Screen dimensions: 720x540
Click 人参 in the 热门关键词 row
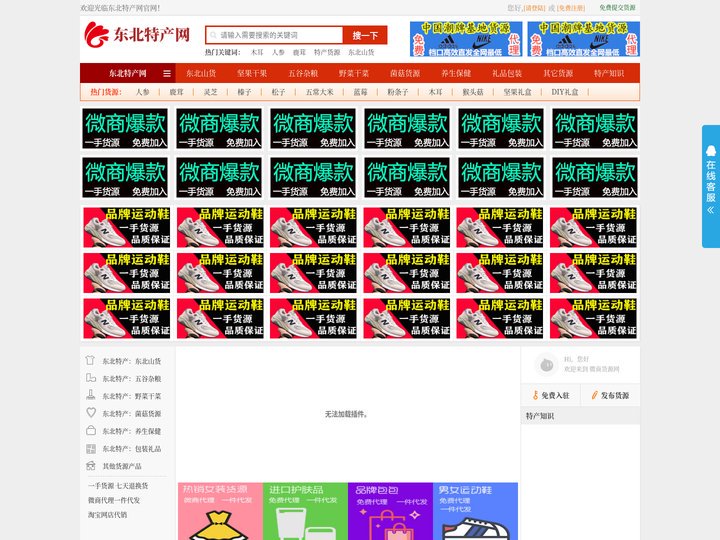(x=278, y=52)
